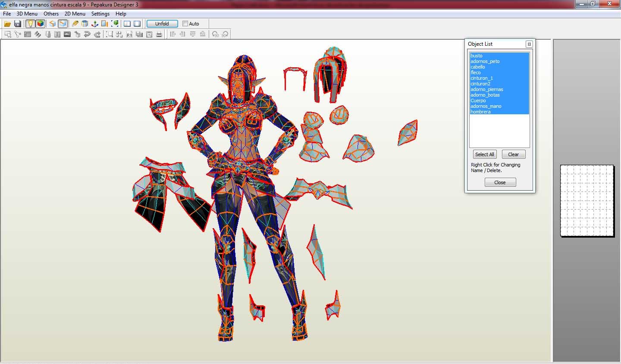Select 'adornos_peto' in the object list

(x=499, y=61)
